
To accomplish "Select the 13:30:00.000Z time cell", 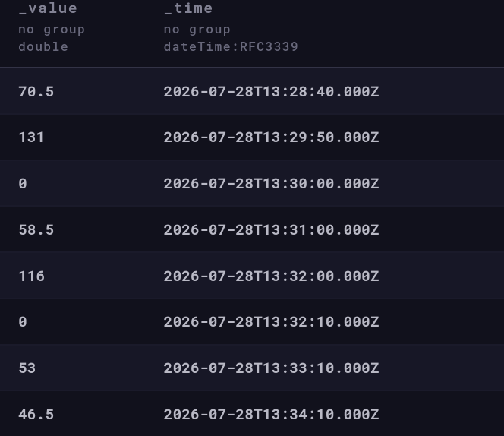I will point(271,184).
